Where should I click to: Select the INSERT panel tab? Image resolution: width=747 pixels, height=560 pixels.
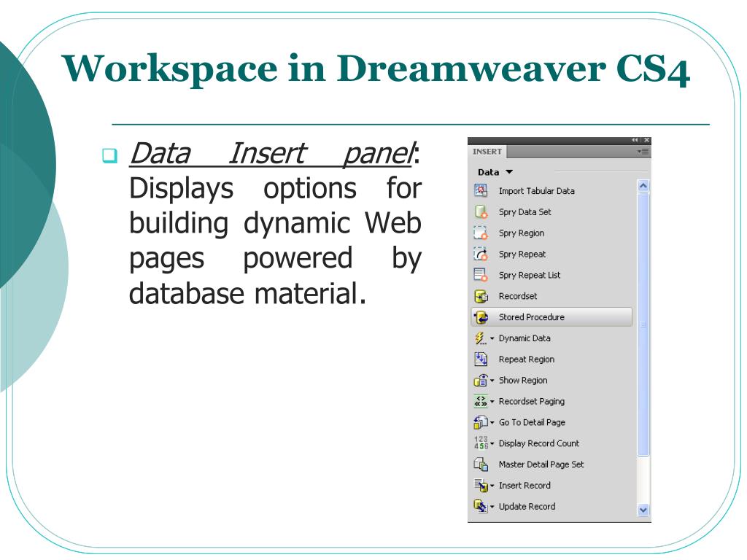[487, 152]
